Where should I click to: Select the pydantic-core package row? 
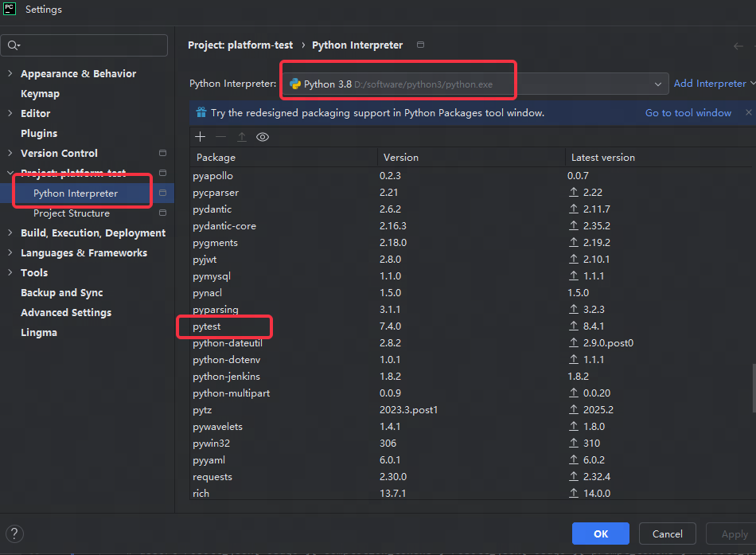471,225
